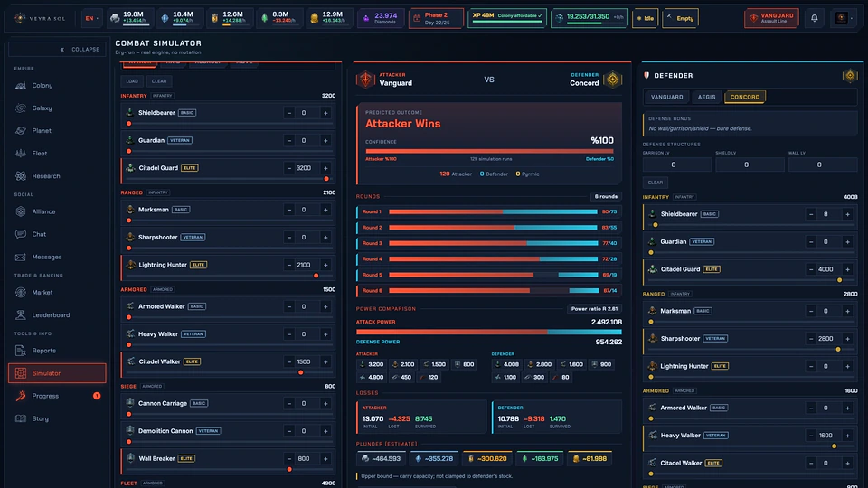Click the Garrison LV input field

677,164
